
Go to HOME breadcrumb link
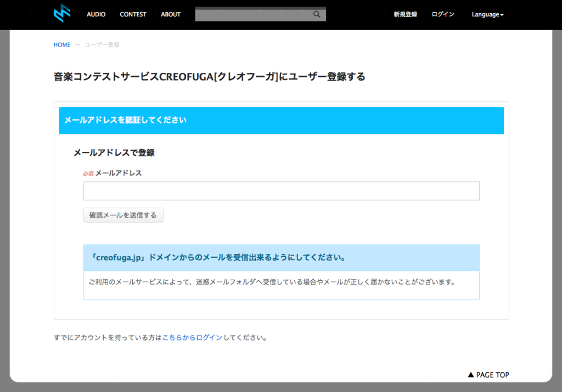pyautogui.click(x=62, y=45)
